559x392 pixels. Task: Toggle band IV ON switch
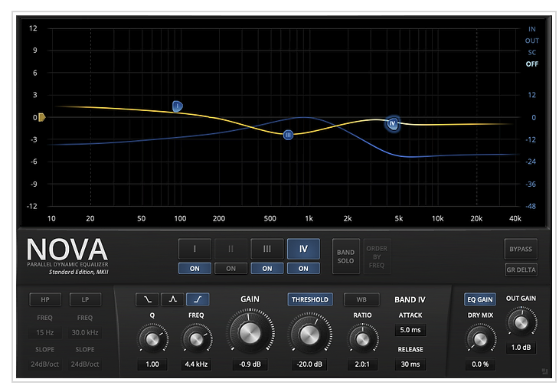pos(303,268)
